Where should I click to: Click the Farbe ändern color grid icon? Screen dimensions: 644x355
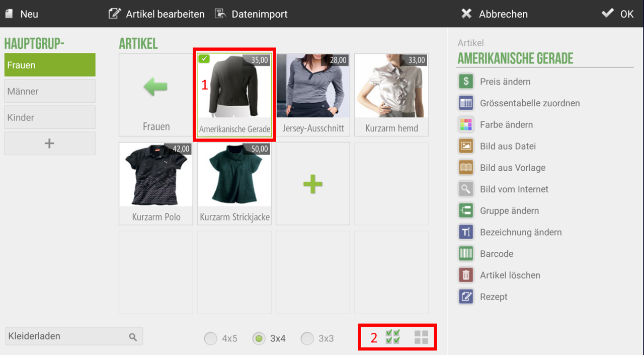click(x=466, y=124)
